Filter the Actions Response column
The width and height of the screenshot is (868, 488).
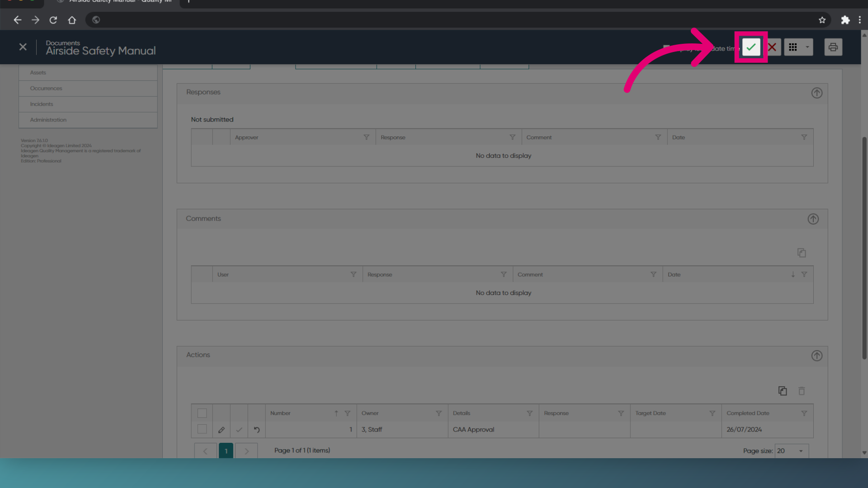pos(621,413)
